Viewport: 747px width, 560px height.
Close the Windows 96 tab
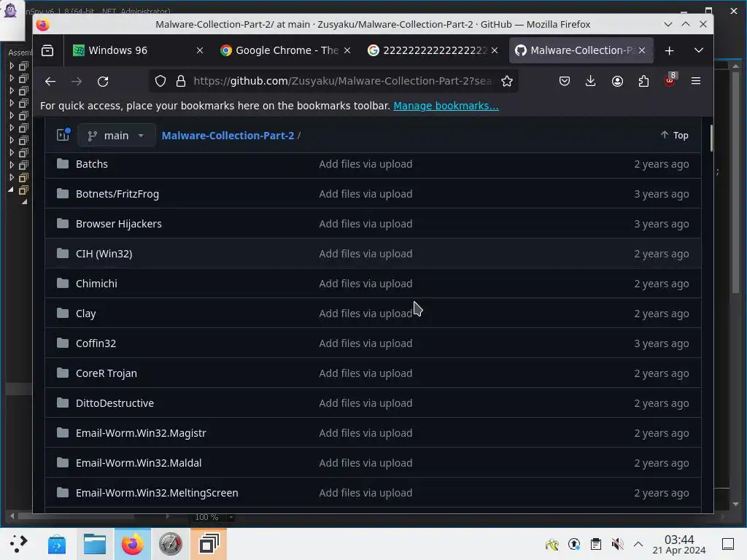[200, 50]
